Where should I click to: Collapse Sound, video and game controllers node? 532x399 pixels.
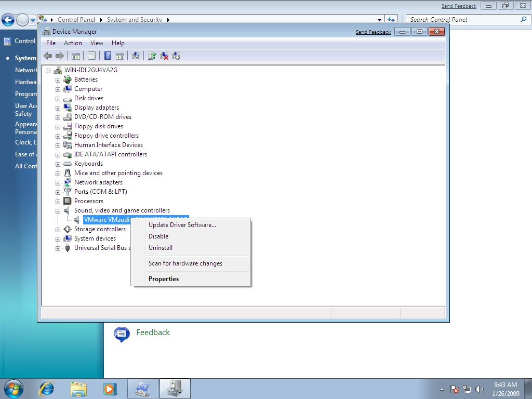[58, 211]
